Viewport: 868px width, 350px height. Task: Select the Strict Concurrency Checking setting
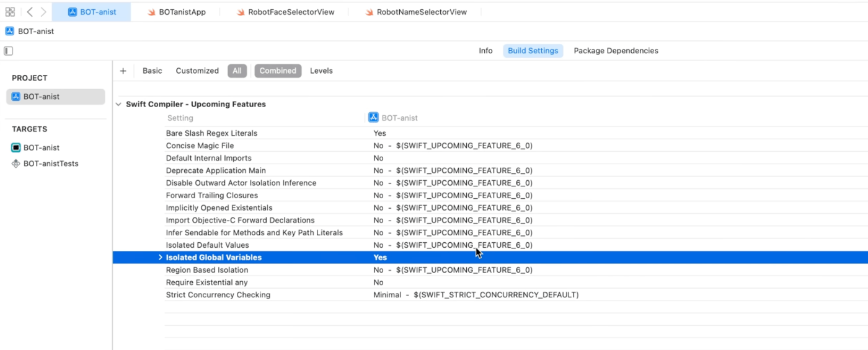218,295
